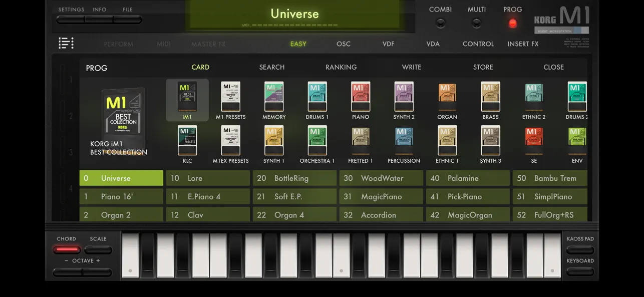The height and width of the screenshot is (297, 644).
Task: Open the VDF tab
Action: [x=389, y=44]
